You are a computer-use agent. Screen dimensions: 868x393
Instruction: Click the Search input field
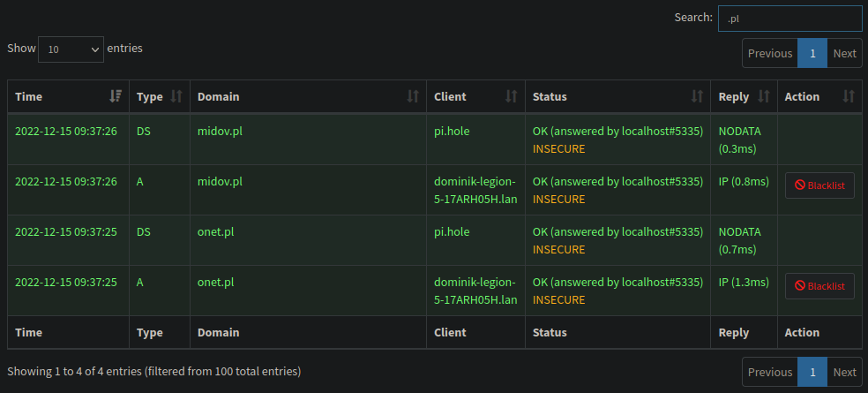coord(790,19)
